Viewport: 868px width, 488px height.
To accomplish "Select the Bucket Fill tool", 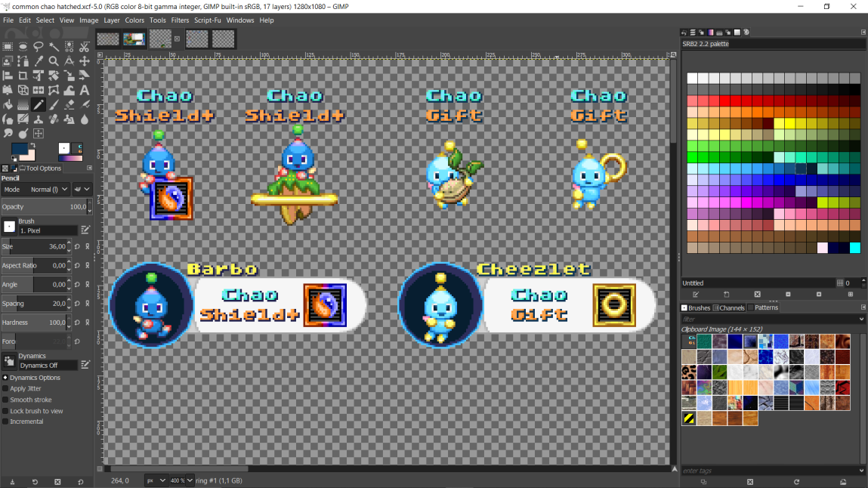I will 8,104.
